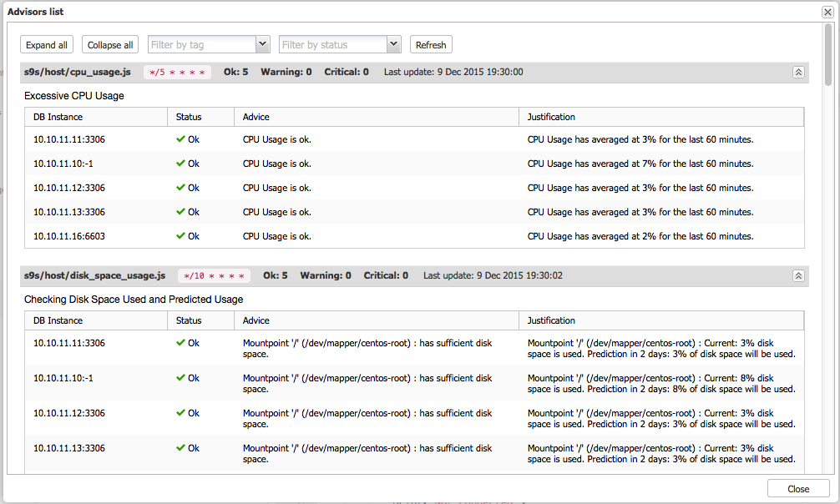Click 'Last update: 9 Dec 2015 19:30:00' text

point(453,72)
